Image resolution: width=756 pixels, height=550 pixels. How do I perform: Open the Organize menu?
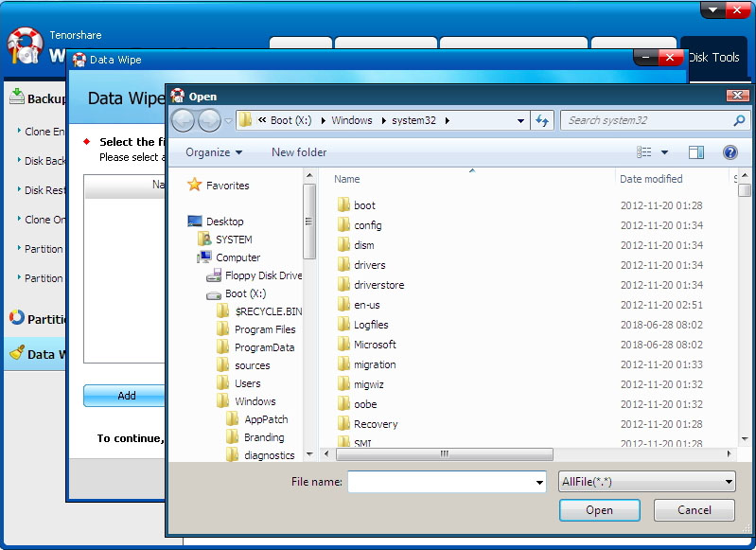point(214,152)
